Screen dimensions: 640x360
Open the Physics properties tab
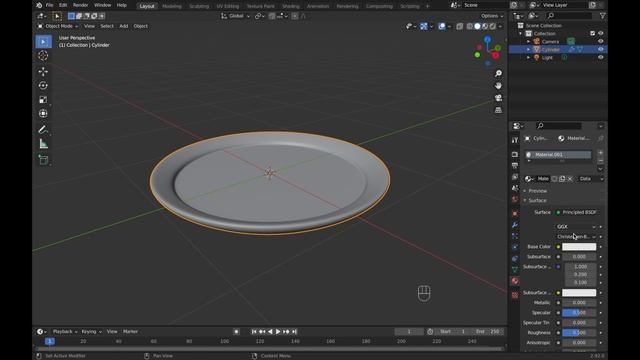pyautogui.click(x=515, y=247)
